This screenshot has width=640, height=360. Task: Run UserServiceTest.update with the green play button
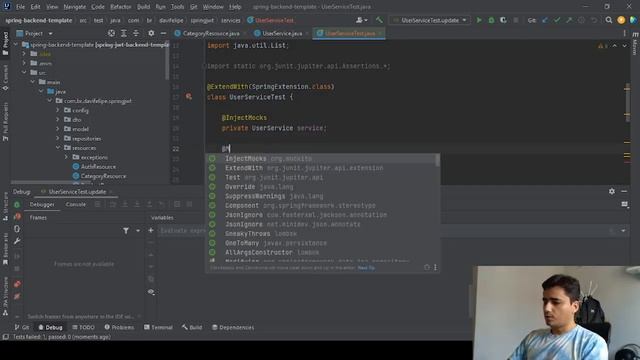479,20
